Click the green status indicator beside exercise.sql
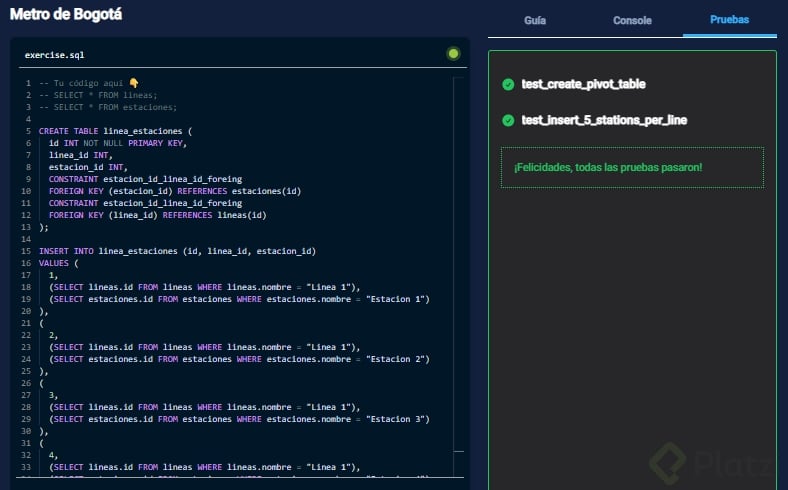 [453, 54]
